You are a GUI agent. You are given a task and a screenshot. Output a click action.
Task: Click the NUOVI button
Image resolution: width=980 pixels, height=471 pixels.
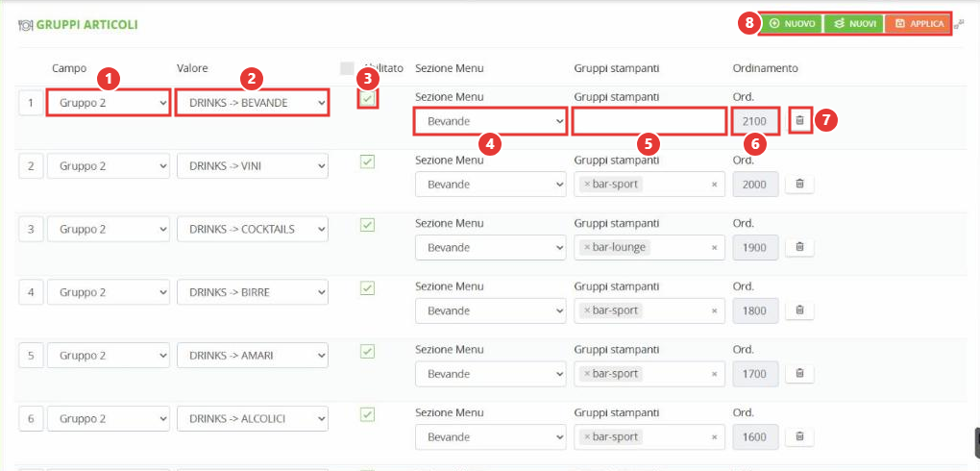854,24
